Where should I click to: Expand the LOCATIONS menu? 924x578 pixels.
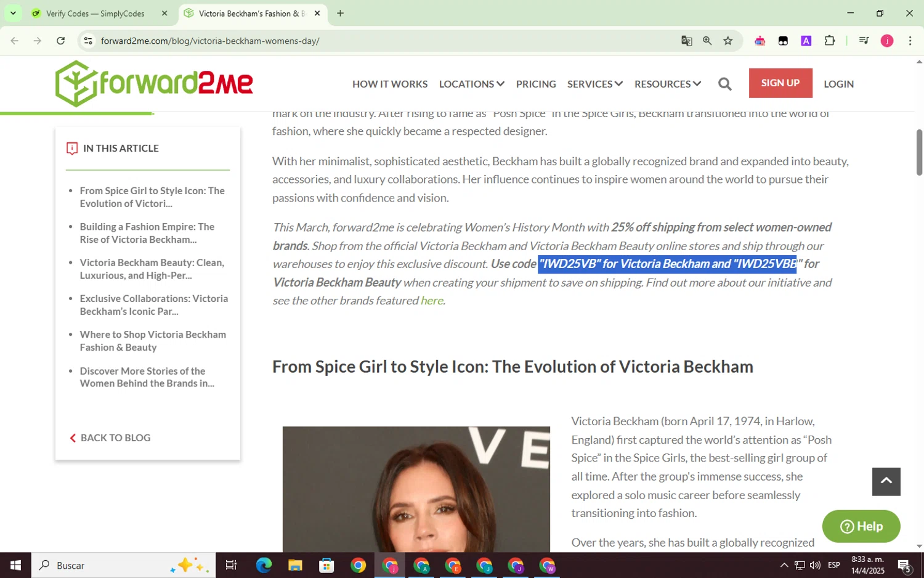click(472, 84)
